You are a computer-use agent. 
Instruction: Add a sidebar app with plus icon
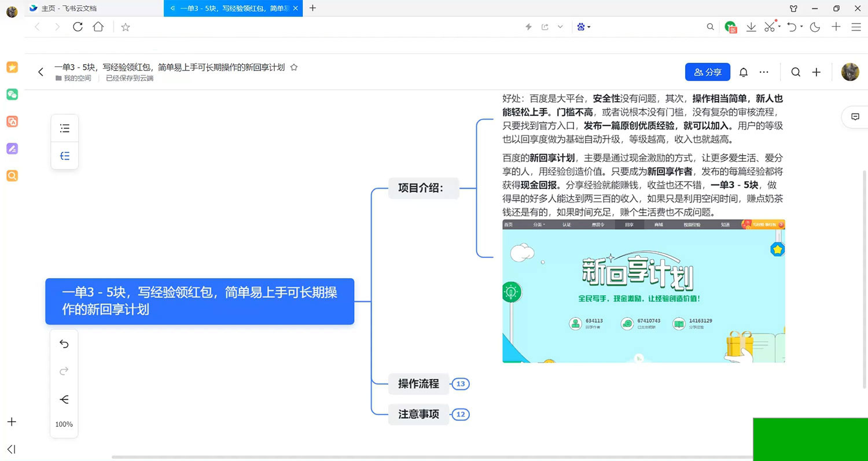(x=12, y=422)
